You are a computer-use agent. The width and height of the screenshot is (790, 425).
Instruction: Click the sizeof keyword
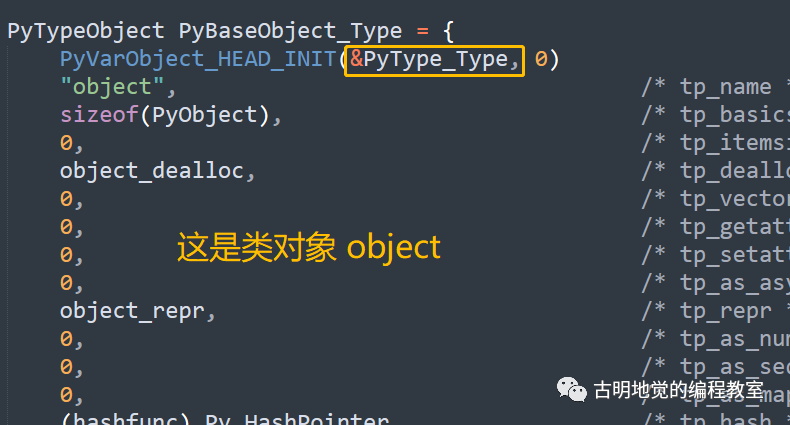point(99,115)
